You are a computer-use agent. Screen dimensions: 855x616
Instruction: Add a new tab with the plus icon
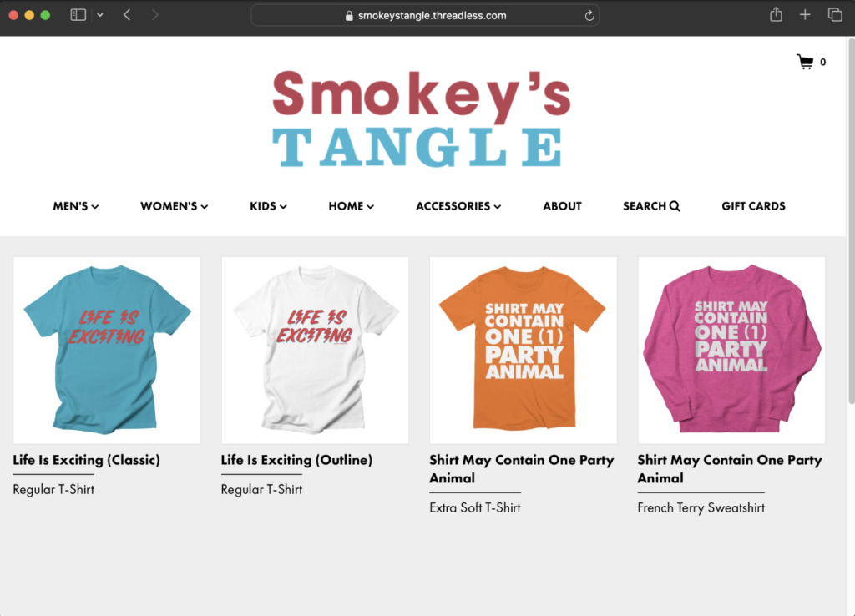point(805,15)
